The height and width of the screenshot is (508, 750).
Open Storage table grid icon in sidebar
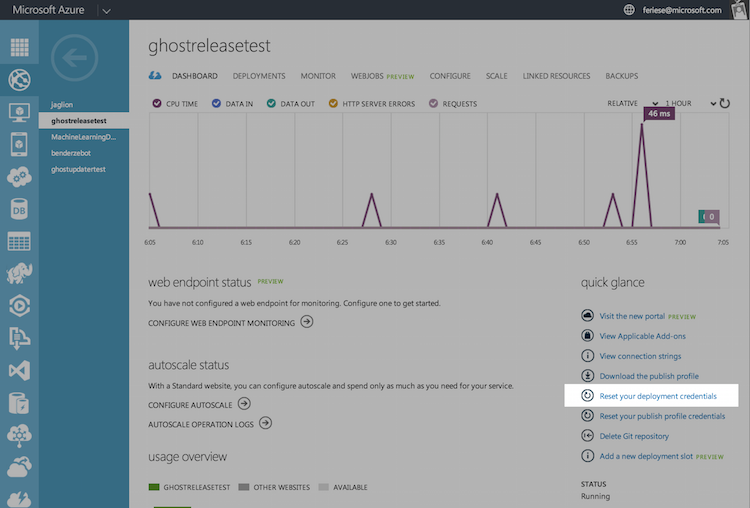[x=19, y=242]
